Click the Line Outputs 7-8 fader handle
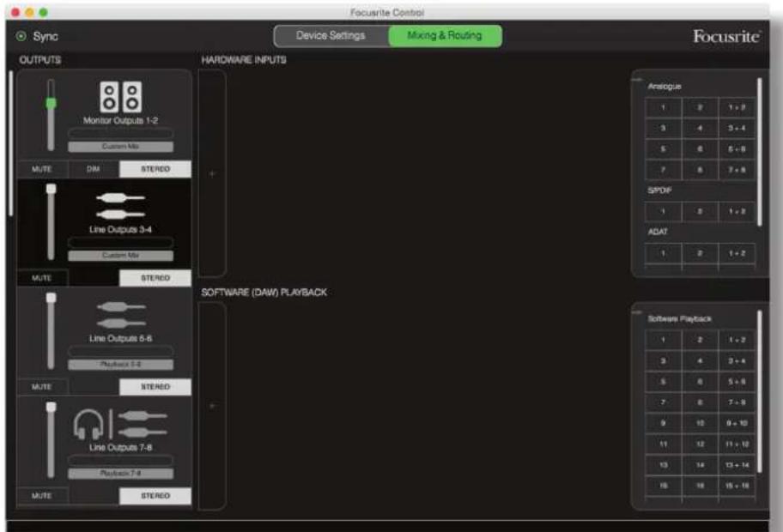The width and height of the screenshot is (783, 532). point(51,407)
